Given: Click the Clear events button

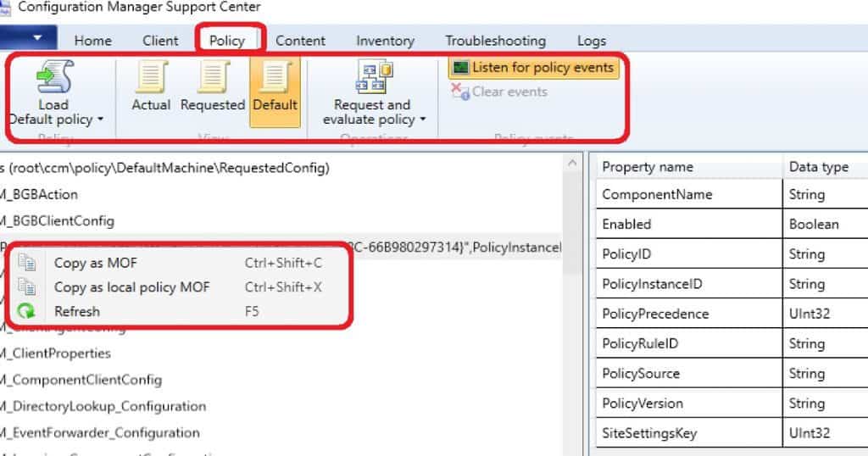Looking at the screenshot, I should (x=499, y=92).
